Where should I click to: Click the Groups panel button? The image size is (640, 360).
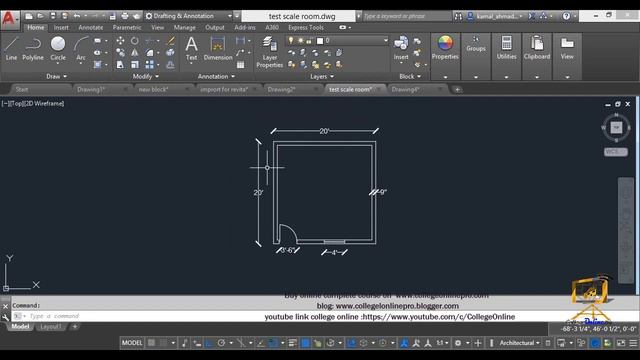[x=476, y=44]
